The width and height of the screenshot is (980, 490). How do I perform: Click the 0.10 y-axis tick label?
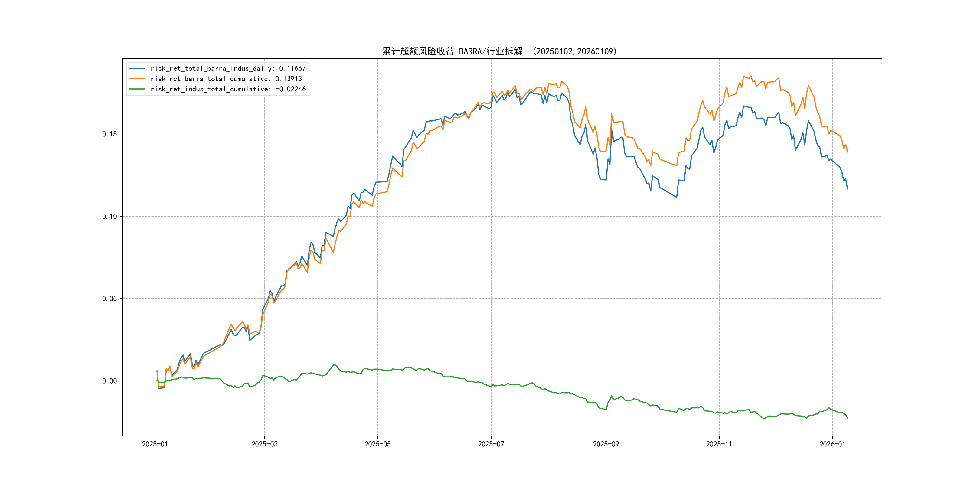[x=109, y=217]
